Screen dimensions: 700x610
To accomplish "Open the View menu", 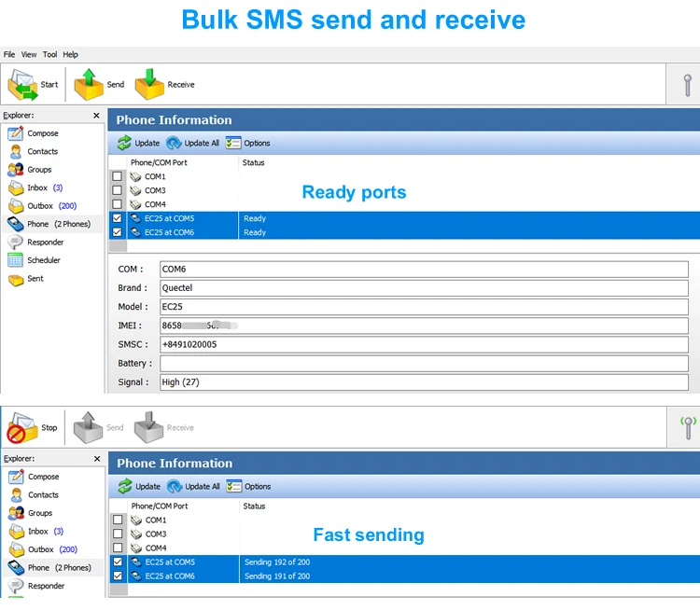I will tap(29, 55).
